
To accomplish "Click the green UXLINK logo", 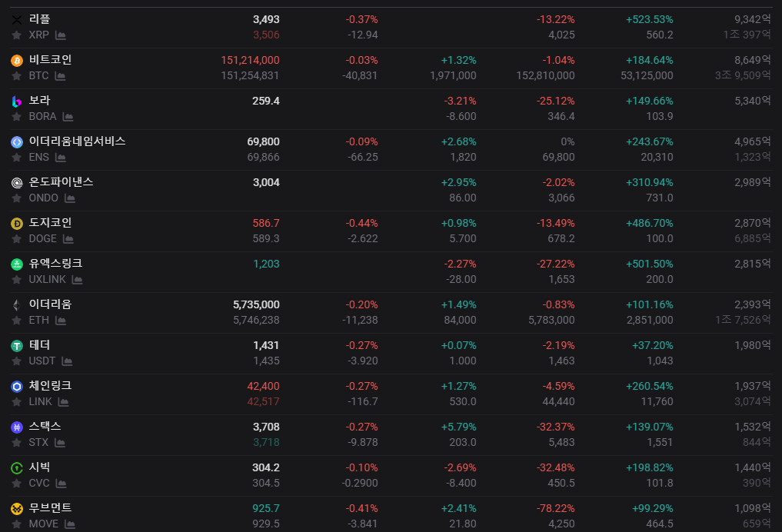I will click(x=17, y=264).
